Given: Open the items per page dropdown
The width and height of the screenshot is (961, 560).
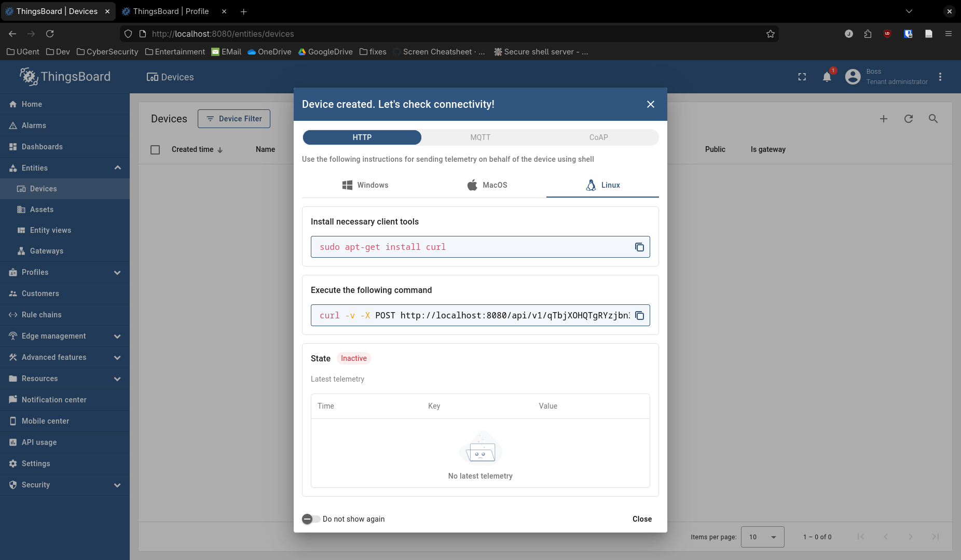Looking at the screenshot, I should click(762, 537).
